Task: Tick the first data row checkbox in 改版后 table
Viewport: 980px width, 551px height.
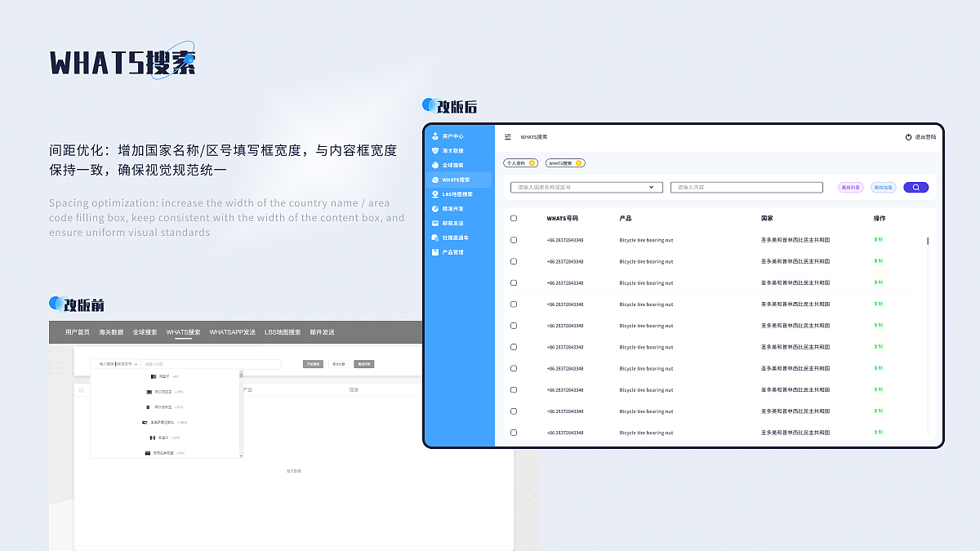Action: coord(514,240)
